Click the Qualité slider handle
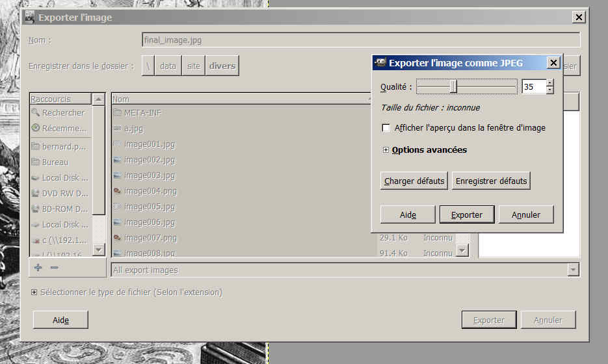 pos(453,86)
